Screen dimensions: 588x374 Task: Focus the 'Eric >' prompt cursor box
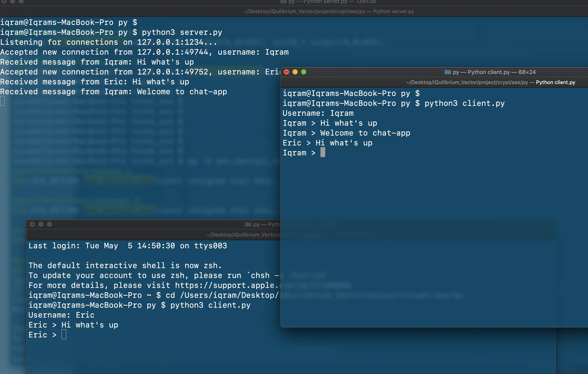(64, 334)
